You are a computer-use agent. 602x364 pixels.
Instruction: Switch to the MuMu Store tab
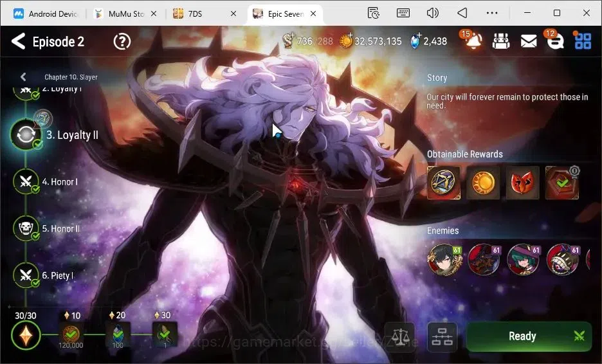pos(125,14)
